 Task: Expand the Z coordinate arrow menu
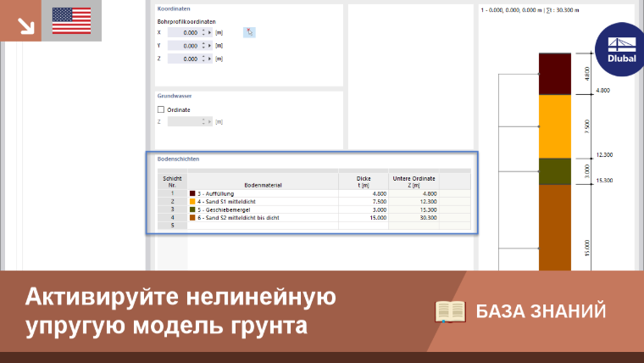pyautogui.click(x=209, y=59)
